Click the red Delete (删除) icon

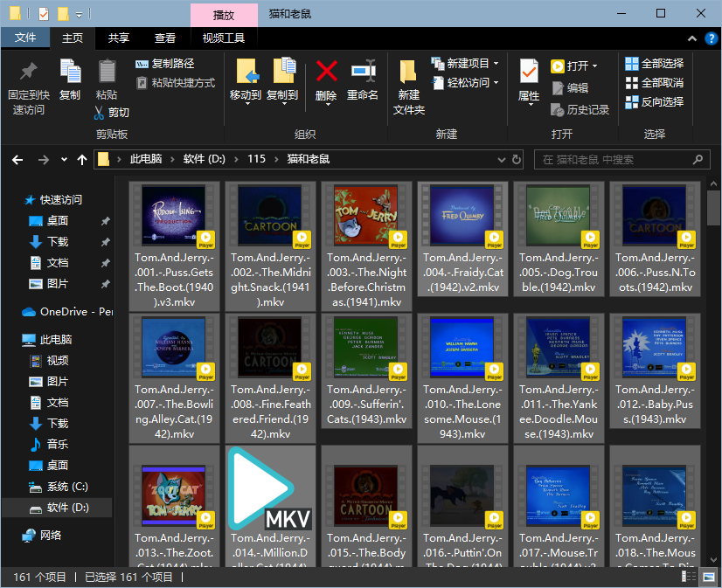tap(326, 72)
